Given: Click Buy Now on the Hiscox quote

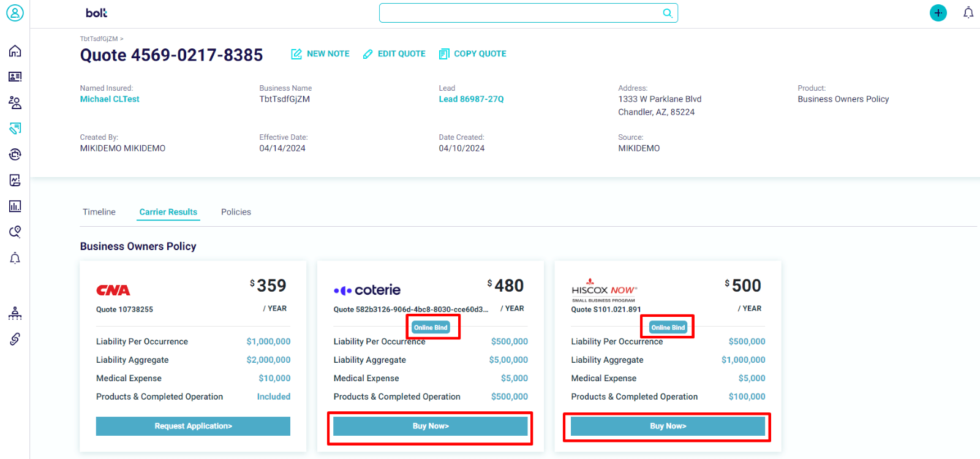Looking at the screenshot, I should point(668,426).
